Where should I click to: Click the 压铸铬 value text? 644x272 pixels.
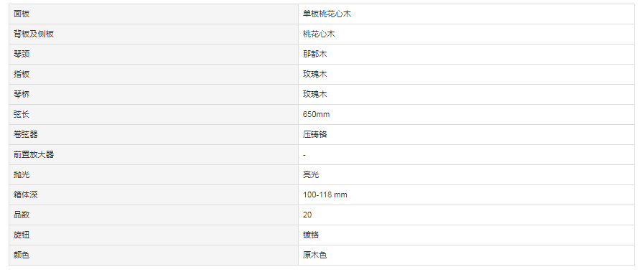(315, 134)
